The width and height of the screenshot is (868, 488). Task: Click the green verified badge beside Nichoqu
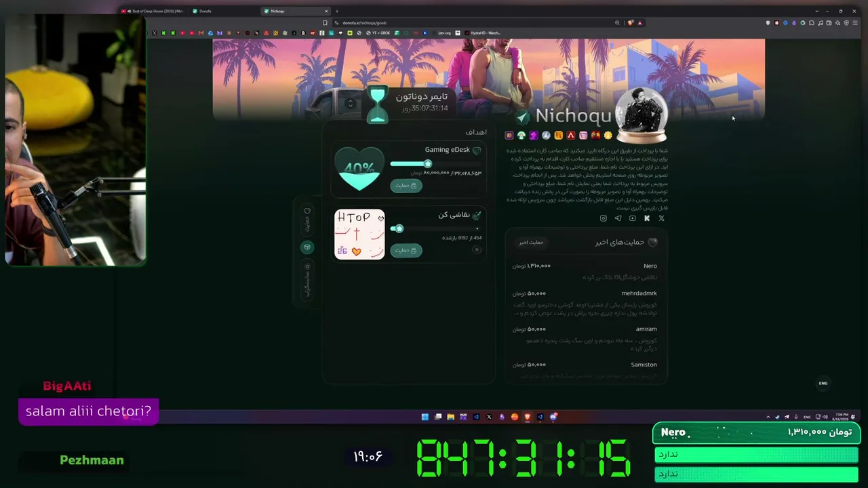tap(522, 117)
